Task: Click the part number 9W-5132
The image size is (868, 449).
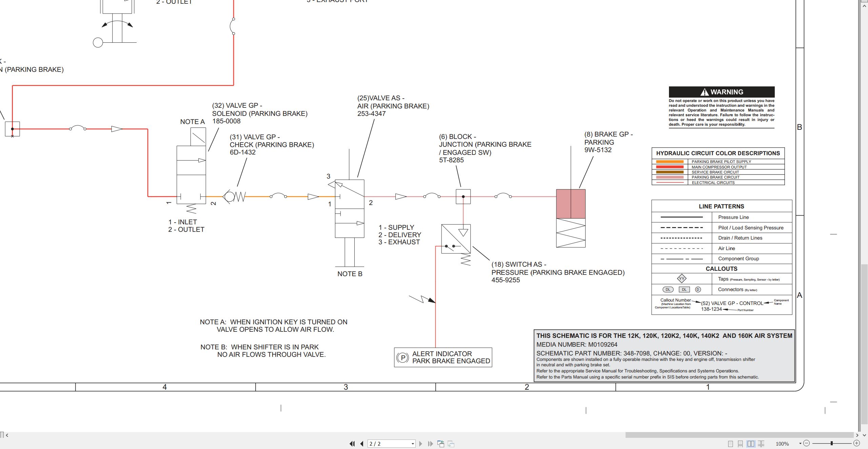Action: pos(598,150)
